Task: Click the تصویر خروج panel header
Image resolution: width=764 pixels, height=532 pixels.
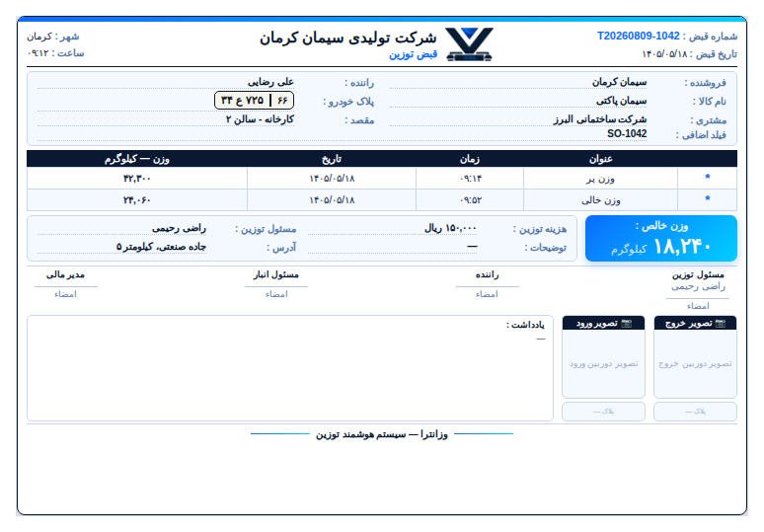Action: (695, 323)
